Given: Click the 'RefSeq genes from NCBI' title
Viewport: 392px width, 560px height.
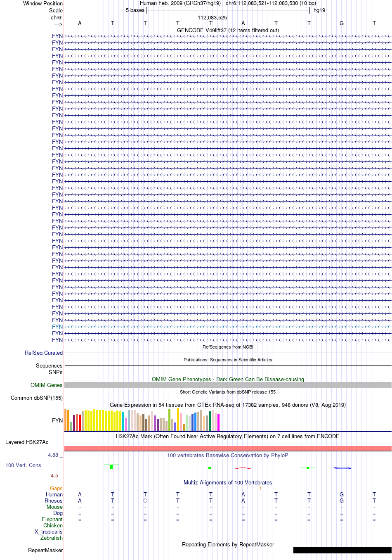Looking at the screenshot, I should (x=228, y=347).
